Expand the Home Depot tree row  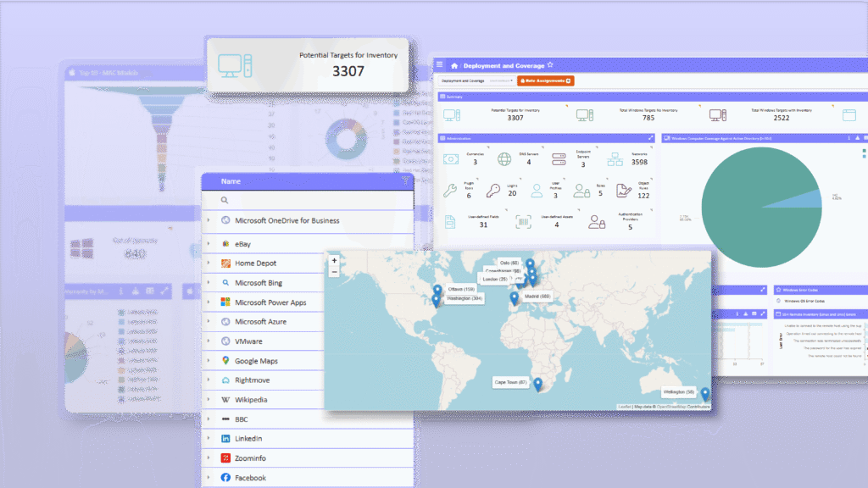pyautogui.click(x=209, y=263)
